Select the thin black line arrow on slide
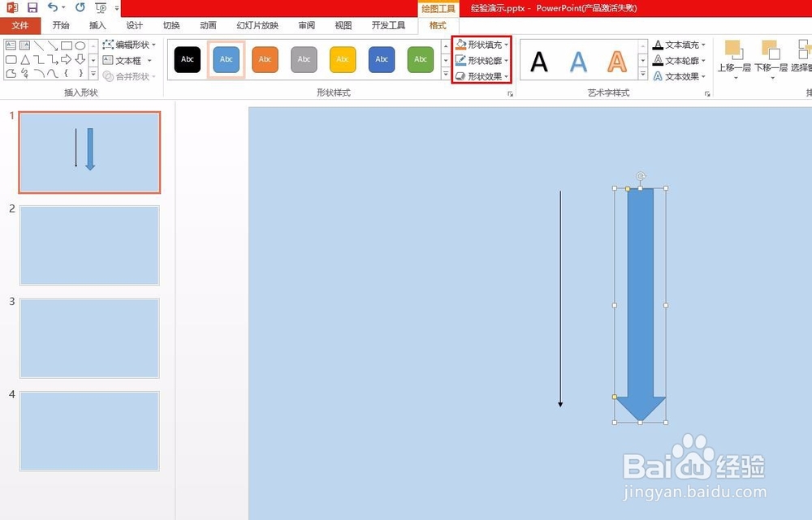 560,299
